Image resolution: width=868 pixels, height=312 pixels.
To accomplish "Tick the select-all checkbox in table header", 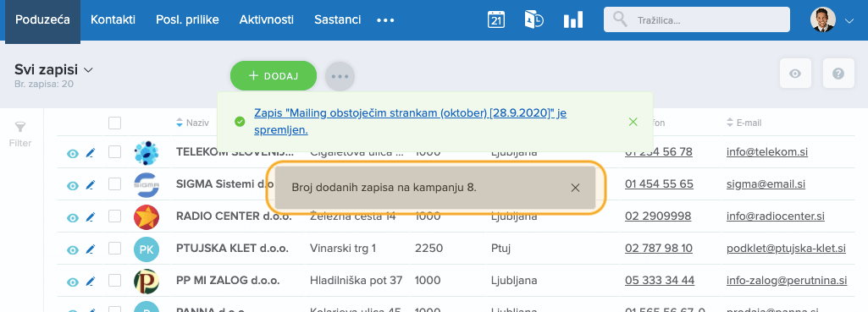I will [114, 123].
